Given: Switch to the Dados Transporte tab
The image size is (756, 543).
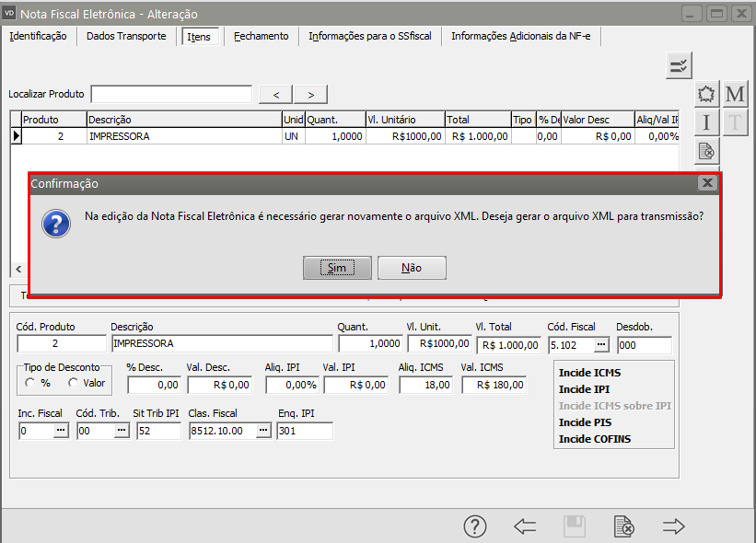Looking at the screenshot, I should (126, 36).
